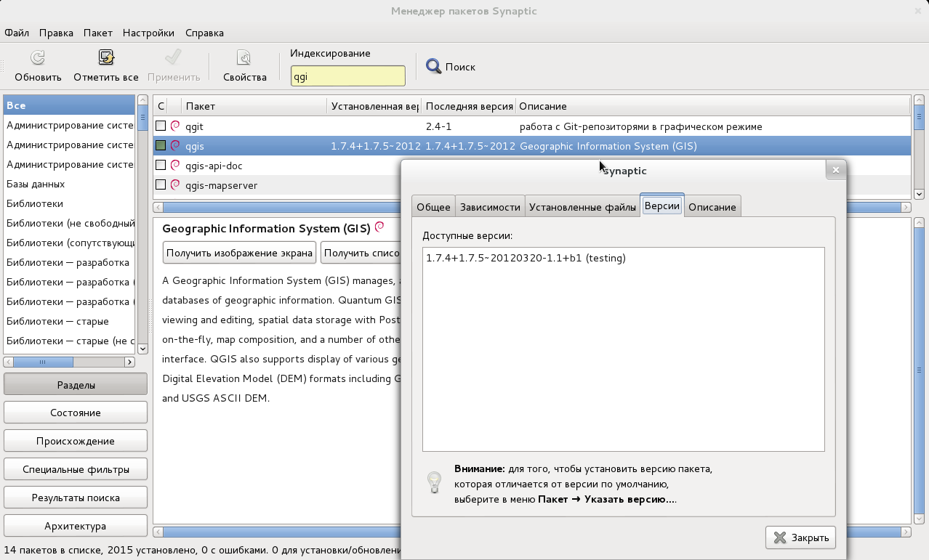Viewport: 929px width, 560px height.
Task: Click the search field containing qgi
Action: 347,76
